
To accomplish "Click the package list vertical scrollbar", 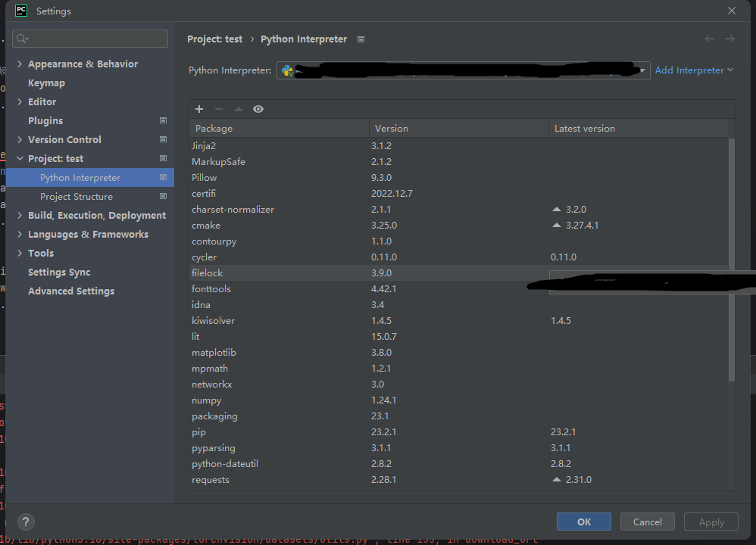I will (x=732, y=259).
